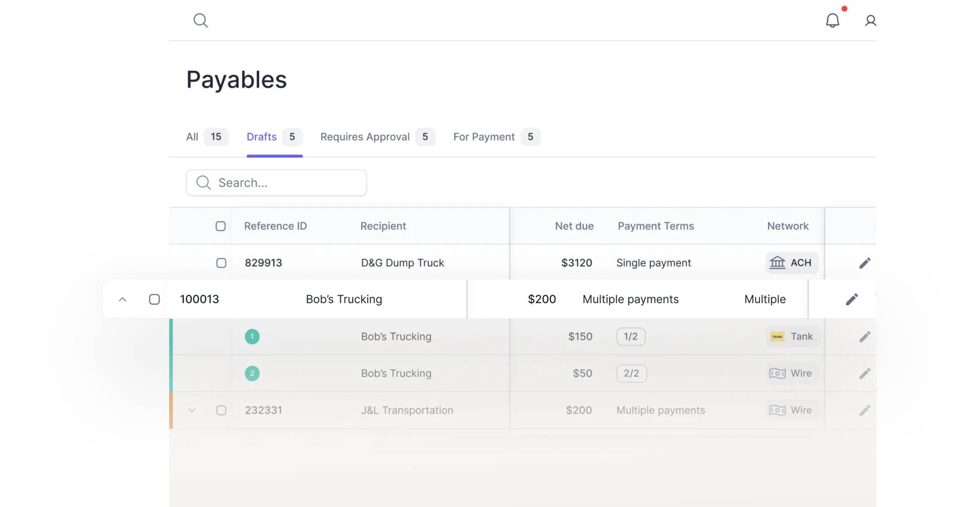Open the user profile icon
This screenshot has height=507, width=980.
[870, 20]
